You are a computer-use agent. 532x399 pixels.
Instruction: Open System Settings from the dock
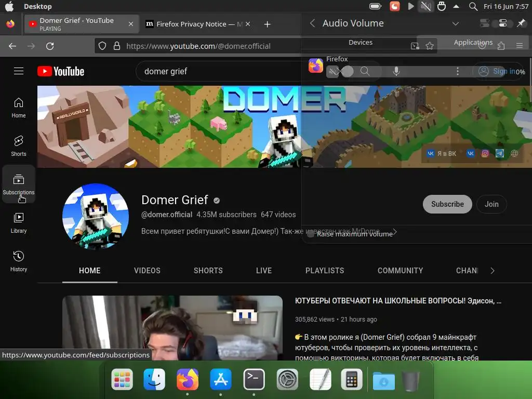(287, 379)
